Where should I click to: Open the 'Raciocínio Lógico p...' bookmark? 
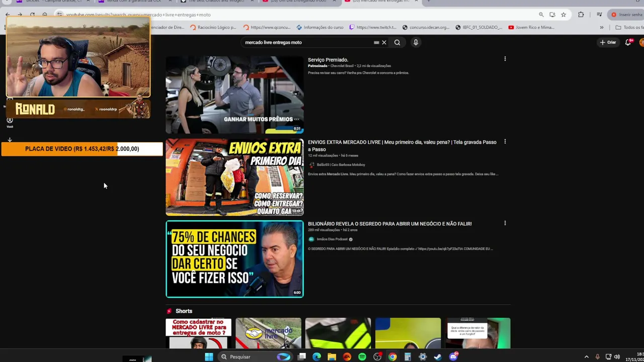click(213, 27)
